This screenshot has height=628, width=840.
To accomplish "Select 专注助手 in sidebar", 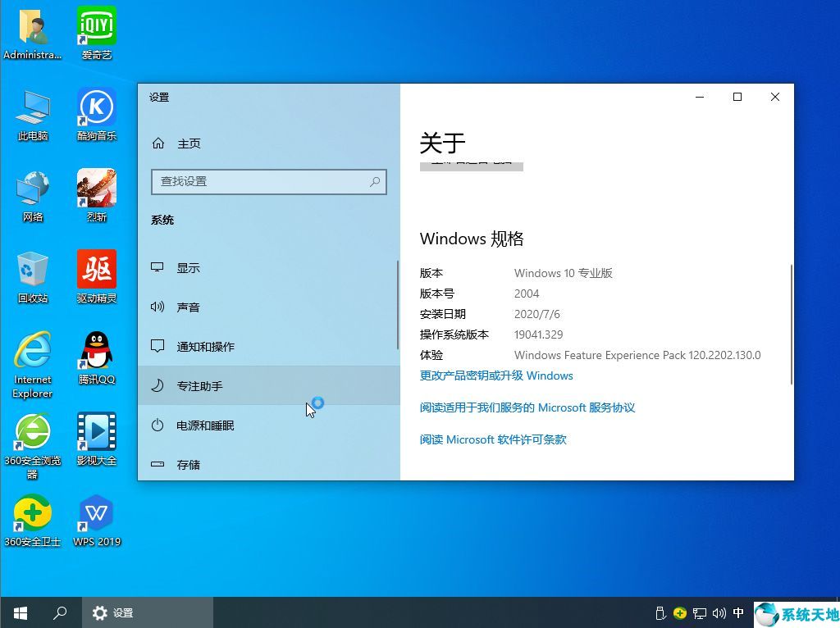I will (x=268, y=385).
